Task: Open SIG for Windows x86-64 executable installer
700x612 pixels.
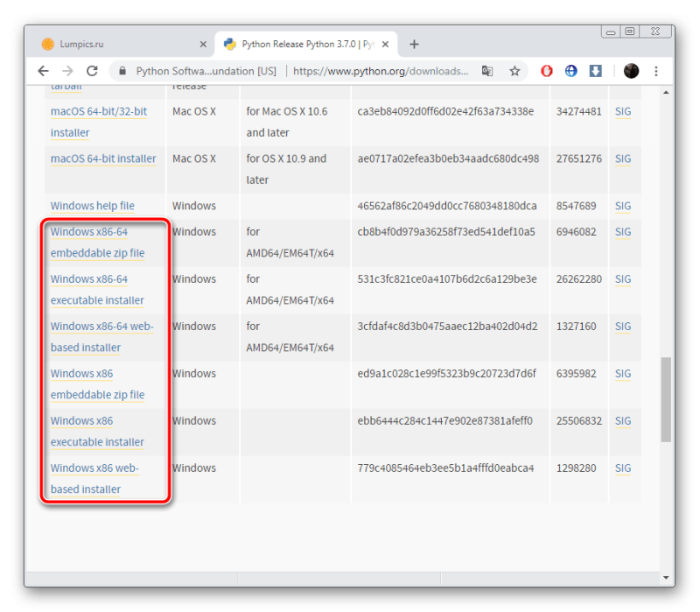Action: click(623, 279)
